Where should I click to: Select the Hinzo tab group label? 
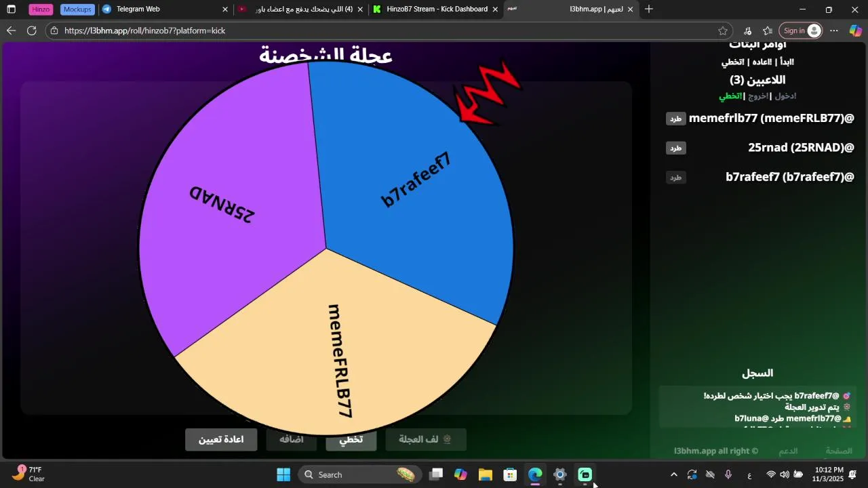(41, 9)
